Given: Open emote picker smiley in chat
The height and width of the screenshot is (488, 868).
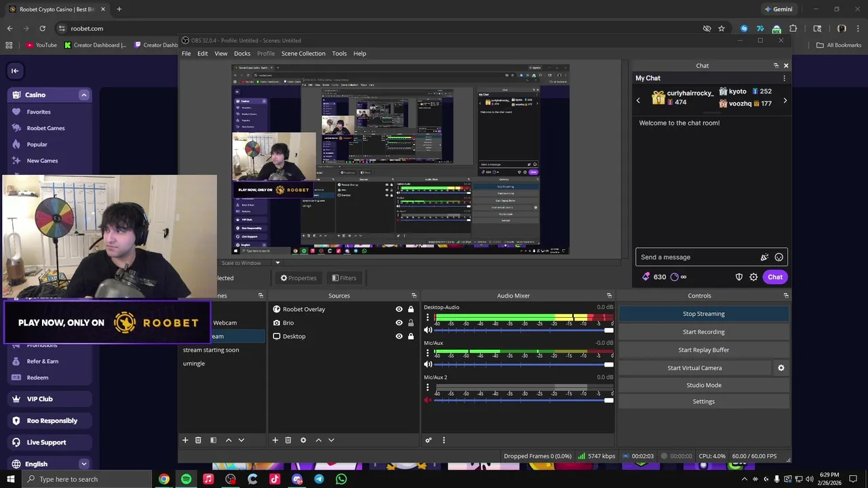Looking at the screenshot, I should tap(779, 257).
